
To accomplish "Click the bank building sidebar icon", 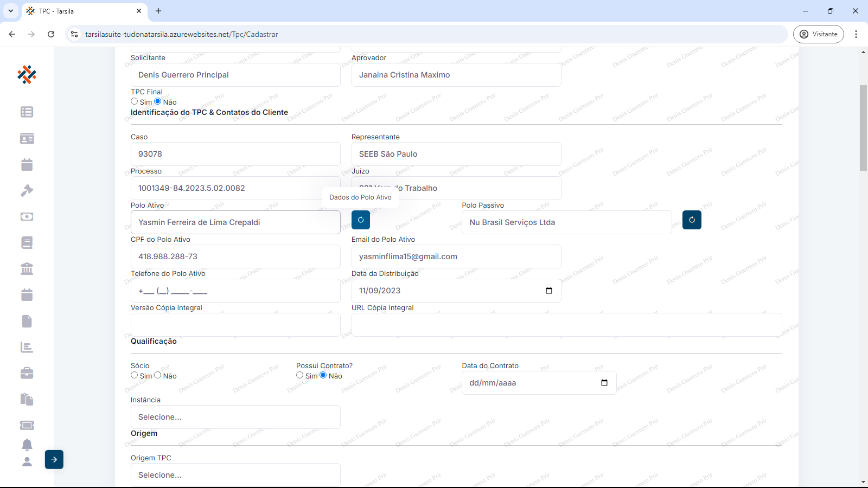I will 27,268.
